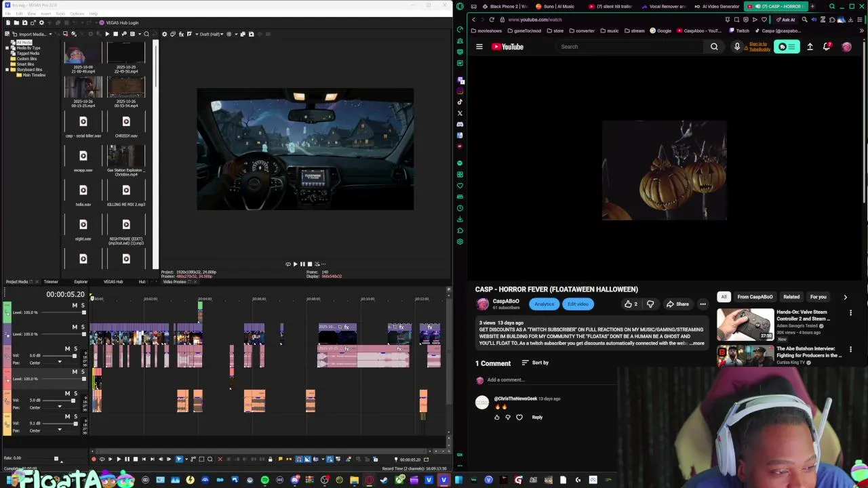Switch to Suno AI Music browser tab
This screenshot has height=488, width=868.
click(556, 6)
